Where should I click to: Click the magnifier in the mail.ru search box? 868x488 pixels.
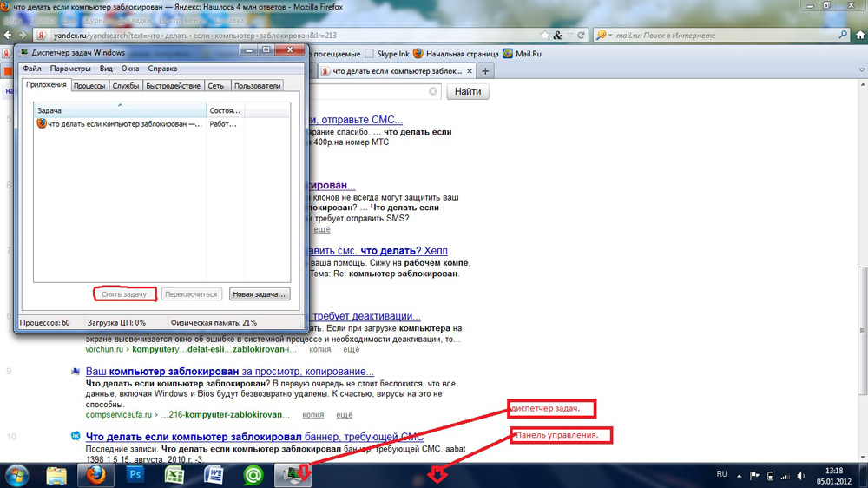click(x=843, y=35)
